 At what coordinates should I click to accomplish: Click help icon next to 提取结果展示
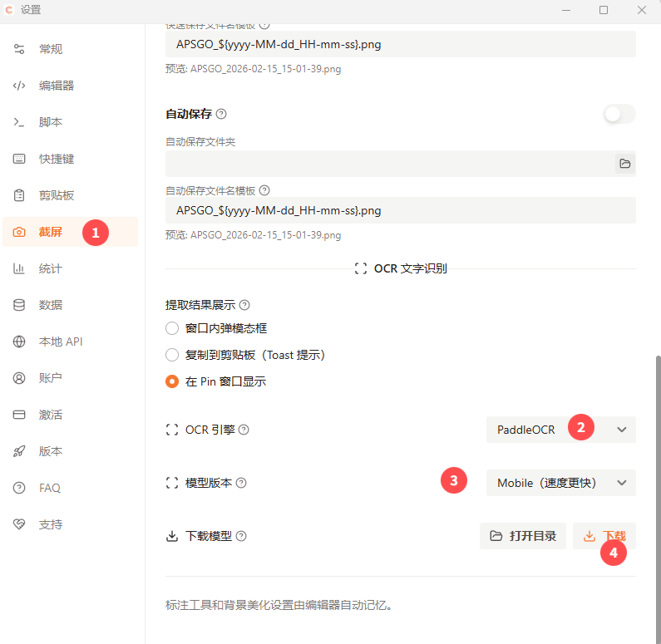(244, 305)
